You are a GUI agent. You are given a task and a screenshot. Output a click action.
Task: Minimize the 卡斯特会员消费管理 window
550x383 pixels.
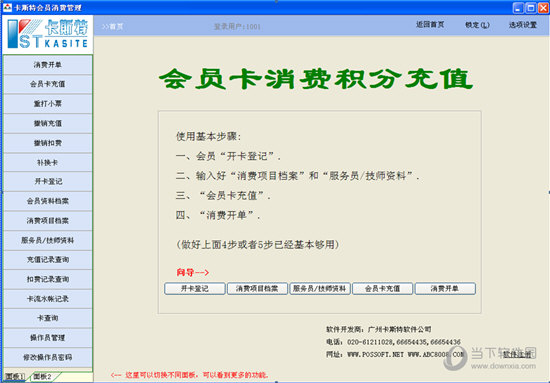pyautogui.click(x=518, y=7)
